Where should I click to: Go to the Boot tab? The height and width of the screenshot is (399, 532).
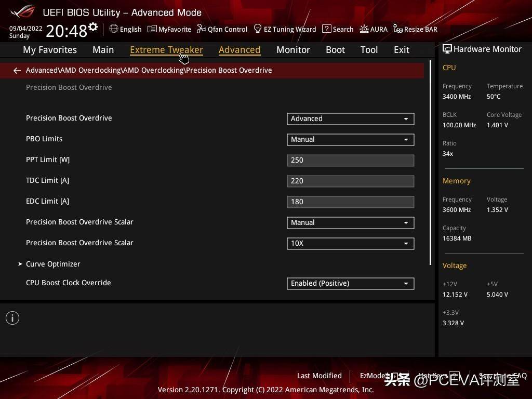335,50
